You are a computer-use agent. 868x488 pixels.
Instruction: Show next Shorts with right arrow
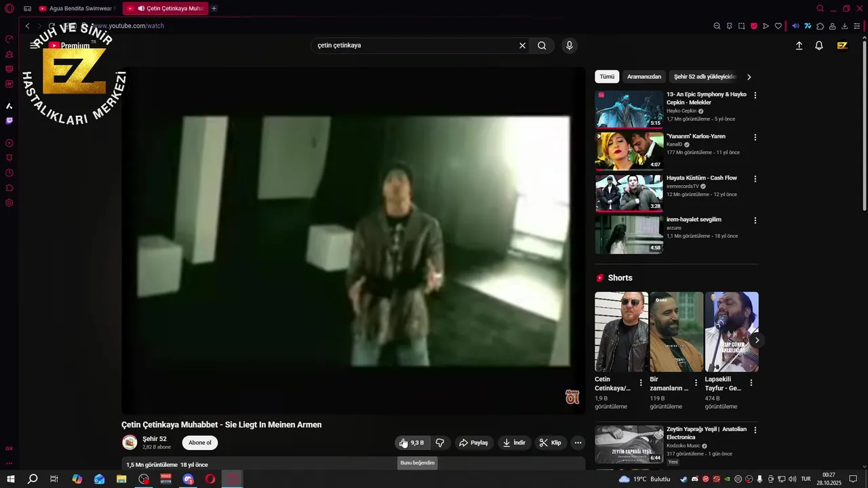757,340
